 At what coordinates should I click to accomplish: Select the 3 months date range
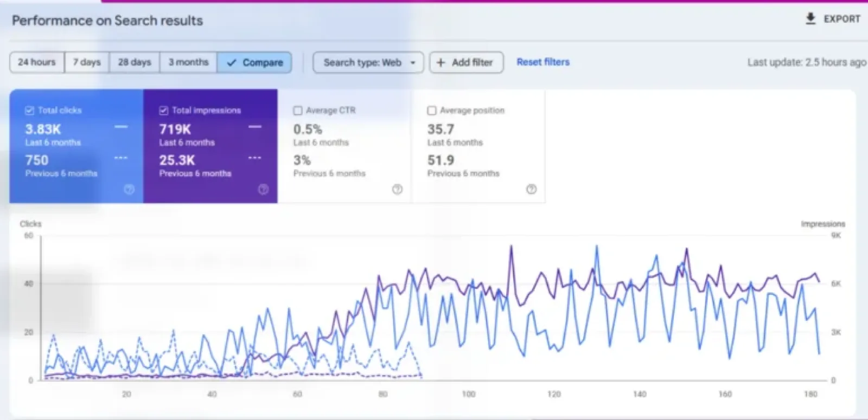pyautogui.click(x=188, y=62)
